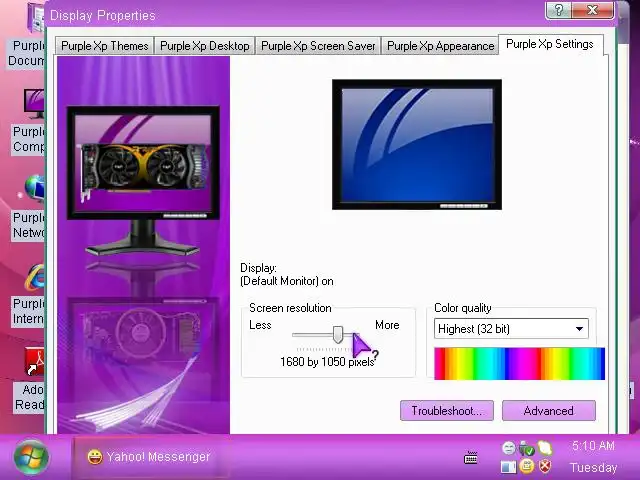Click the Yahoo! Messenger taskbar button label
The image size is (640, 480).
(x=158, y=457)
